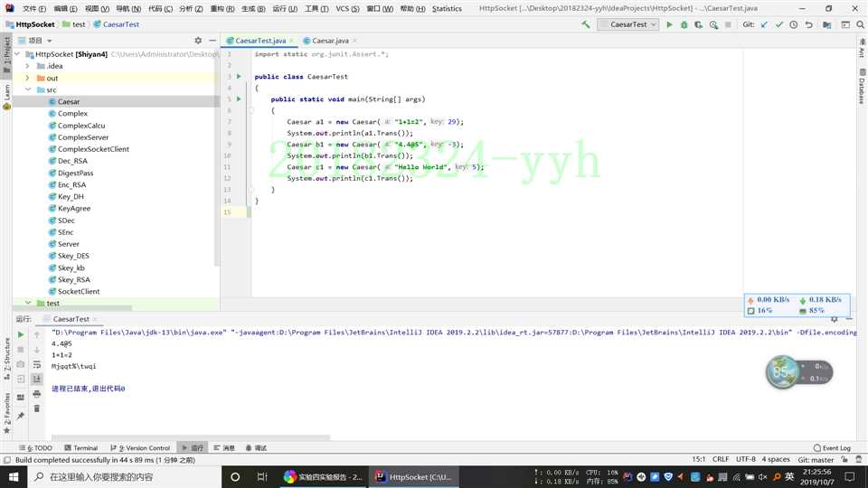Open the 4 spaces indent setting
868x488 pixels.
pyautogui.click(x=776, y=459)
